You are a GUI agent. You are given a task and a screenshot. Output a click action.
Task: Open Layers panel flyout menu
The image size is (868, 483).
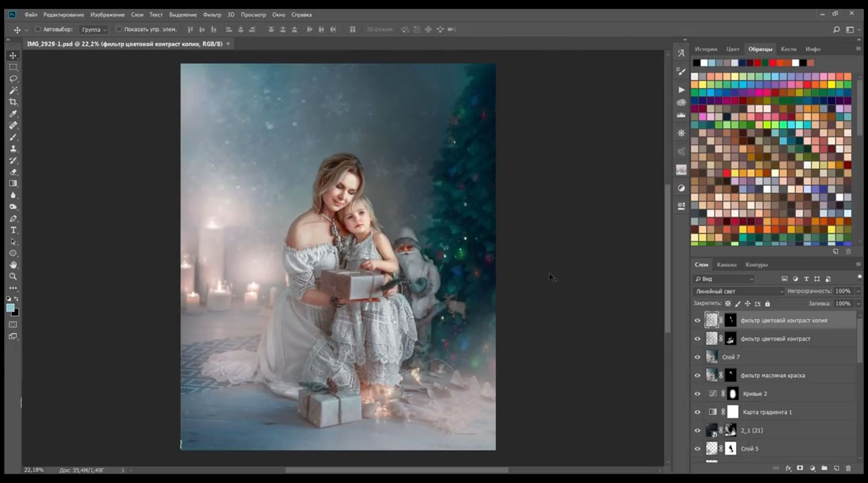click(x=858, y=265)
